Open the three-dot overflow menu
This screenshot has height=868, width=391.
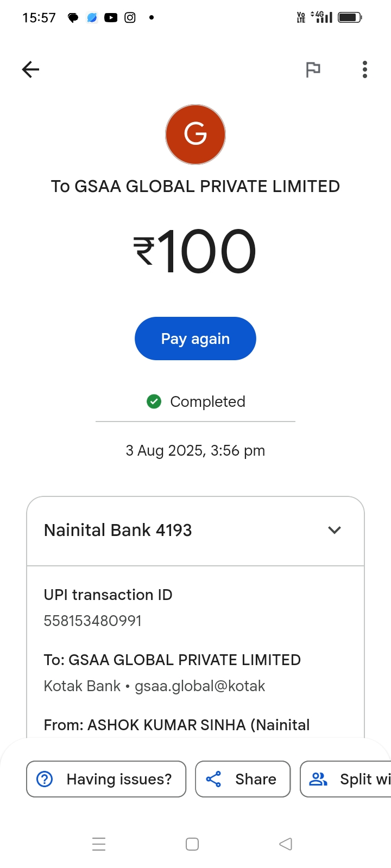click(365, 69)
